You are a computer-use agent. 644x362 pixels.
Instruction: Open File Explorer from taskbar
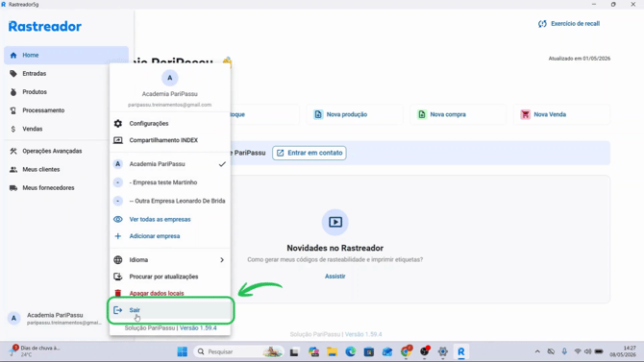tap(332, 351)
